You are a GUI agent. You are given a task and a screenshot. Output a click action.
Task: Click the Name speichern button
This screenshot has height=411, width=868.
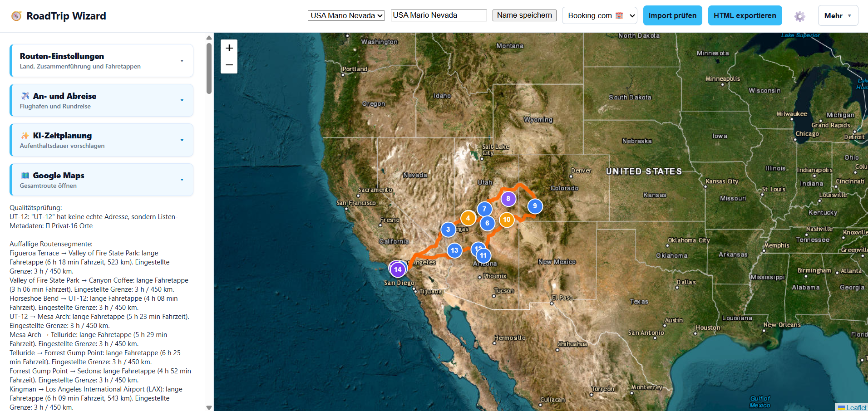524,15
